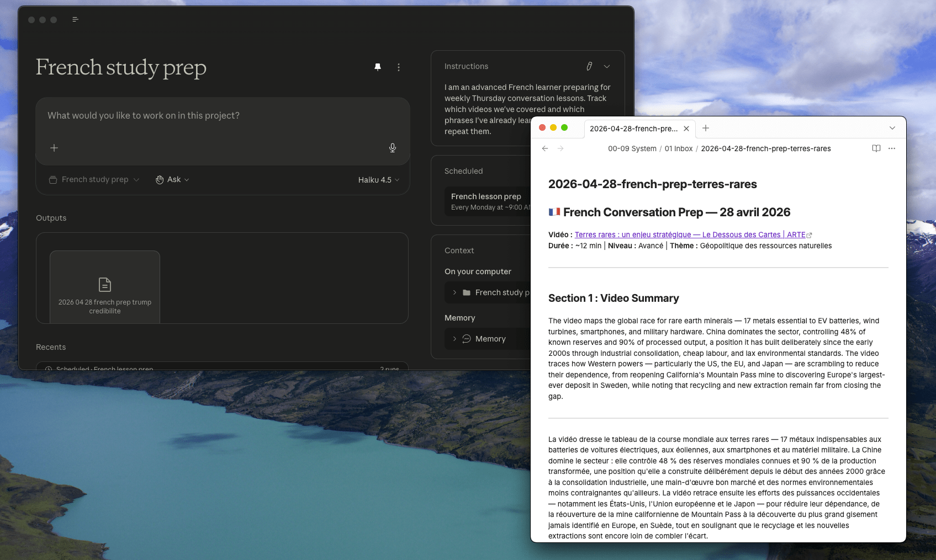Click 01 Inbox breadcrumb
The height and width of the screenshot is (560, 936).
(679, 148)
